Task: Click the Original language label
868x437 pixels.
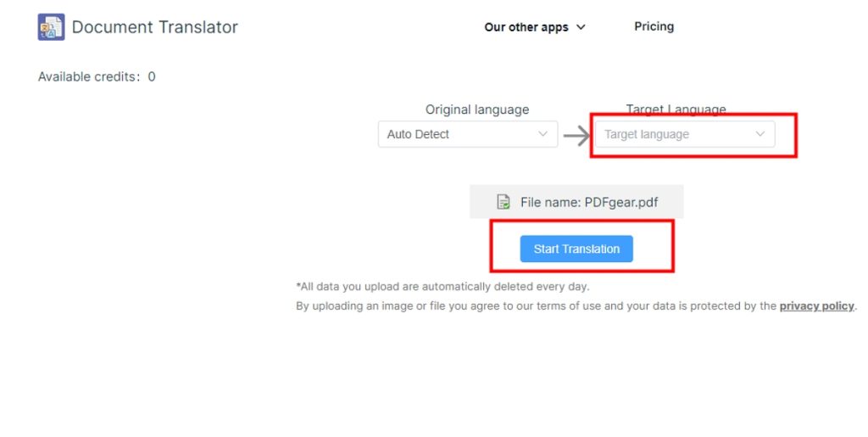Action: coord(477,109)
